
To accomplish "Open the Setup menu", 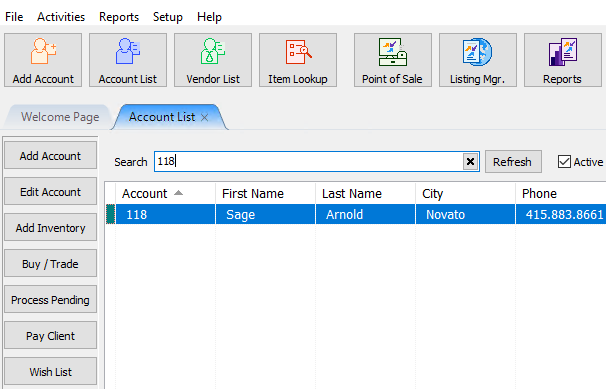I will (168, 17).
